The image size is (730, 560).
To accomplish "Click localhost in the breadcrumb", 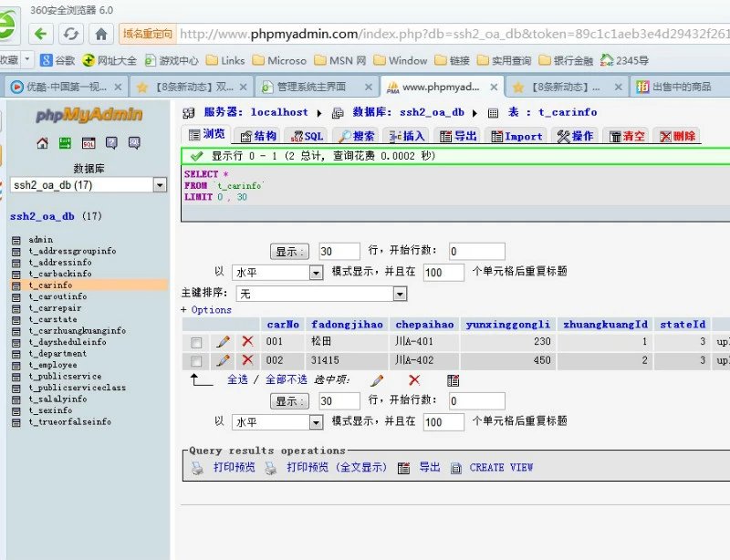I will click(279, 112).
